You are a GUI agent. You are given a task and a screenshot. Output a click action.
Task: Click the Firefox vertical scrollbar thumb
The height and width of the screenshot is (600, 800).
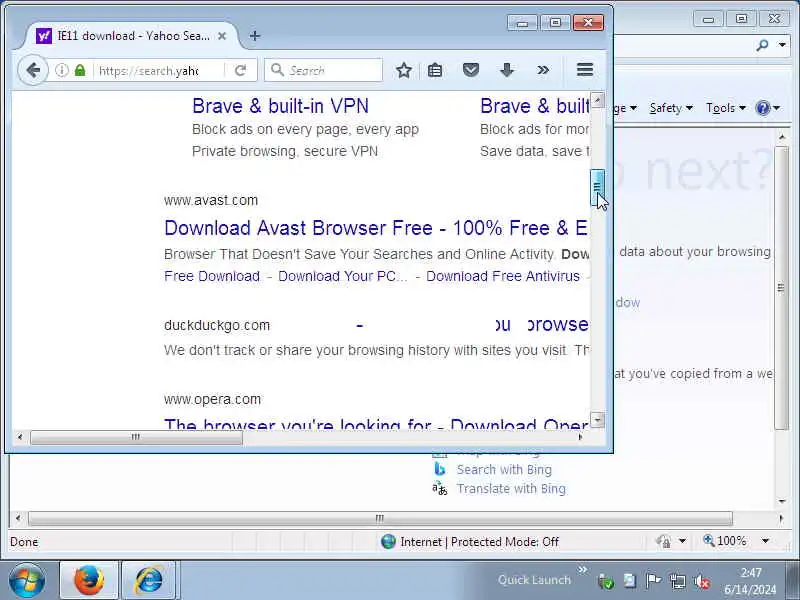tap(597, 188)
